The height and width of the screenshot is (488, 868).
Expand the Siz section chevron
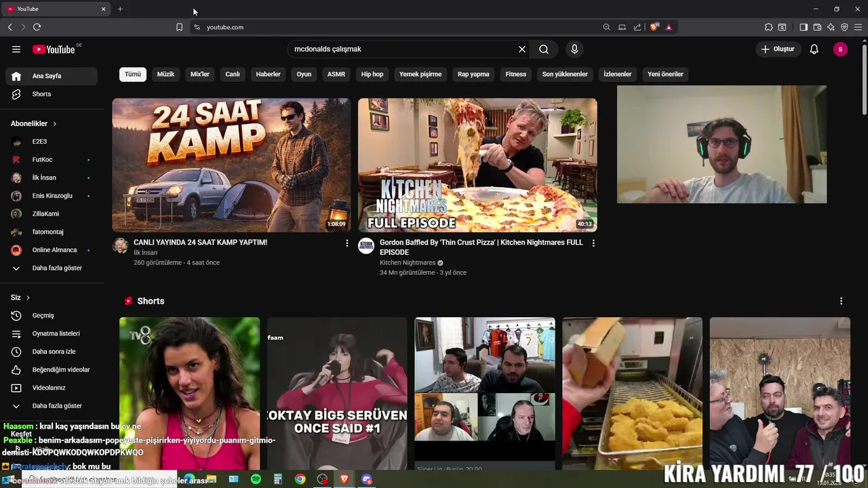[28, 298]
